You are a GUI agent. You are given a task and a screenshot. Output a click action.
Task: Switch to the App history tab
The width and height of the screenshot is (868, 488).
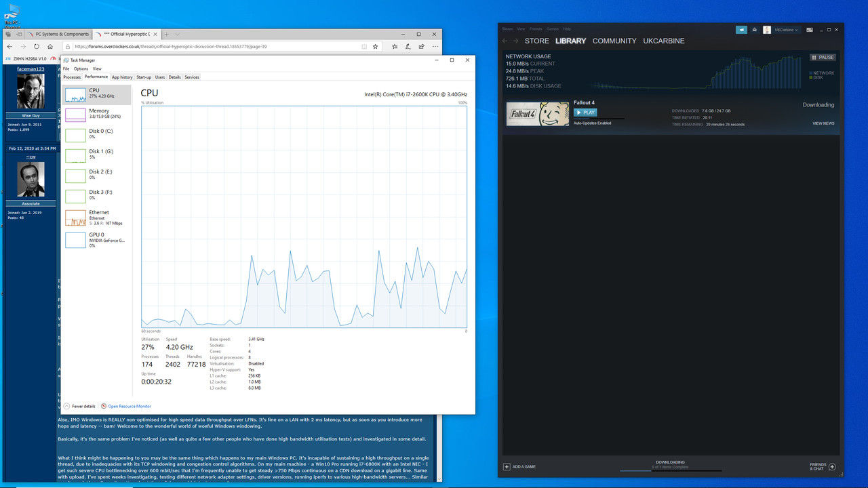point(122,77)
